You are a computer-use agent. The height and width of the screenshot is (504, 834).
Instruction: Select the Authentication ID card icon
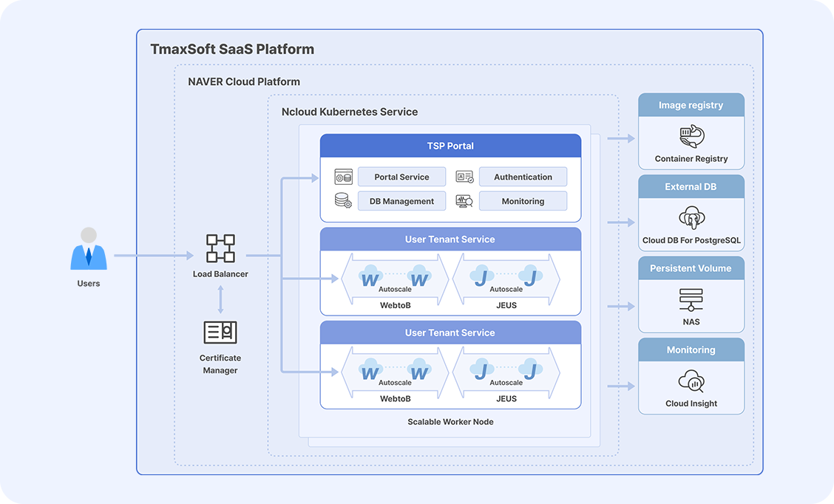[x=464, y=177]
